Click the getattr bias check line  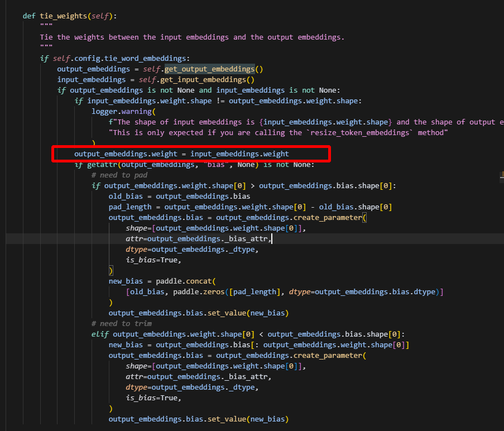194,164
